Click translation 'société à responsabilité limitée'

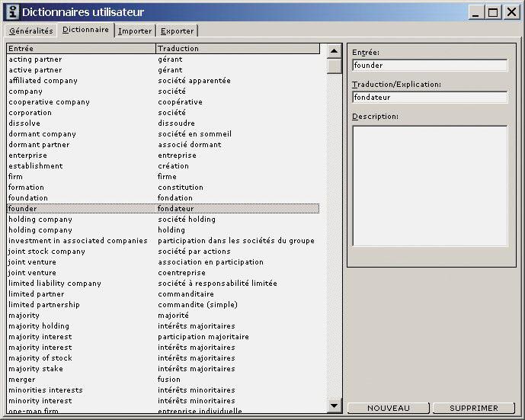tap(217, 284)
